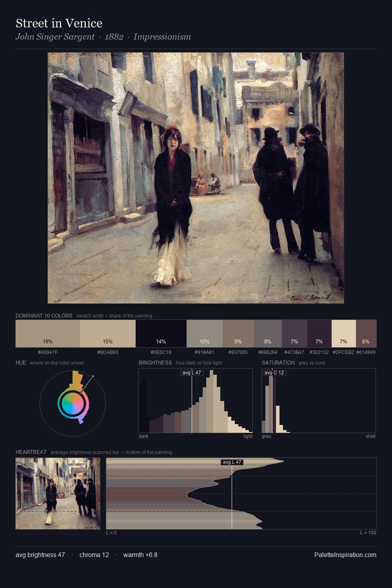The height and width of the screenshot is (588, 392).
Task: Select the #BDAB93 swatch at 15%
Action: (108, 334)
